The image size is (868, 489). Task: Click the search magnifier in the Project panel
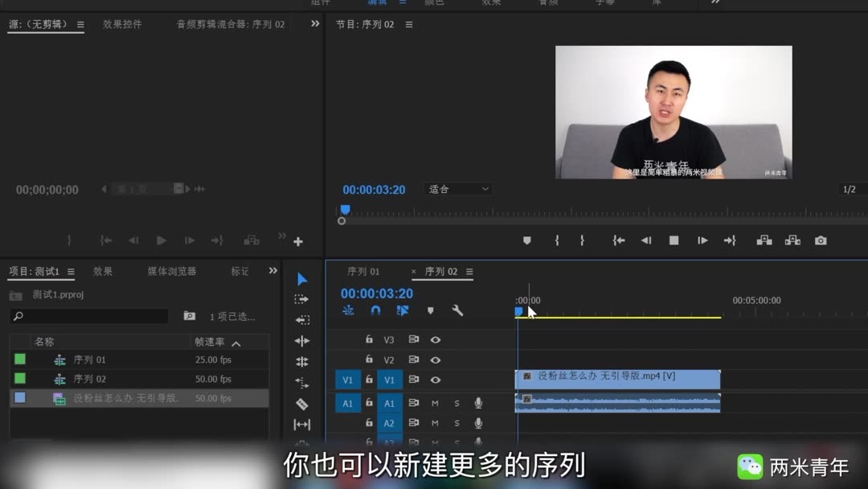[x=18, y=316]
